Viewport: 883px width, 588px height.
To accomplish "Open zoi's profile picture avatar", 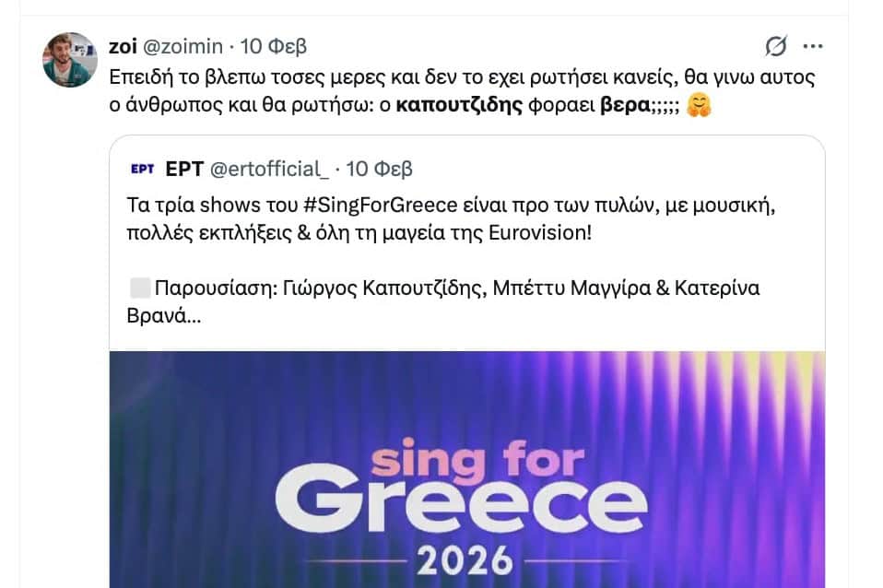I will click(70, 60).
